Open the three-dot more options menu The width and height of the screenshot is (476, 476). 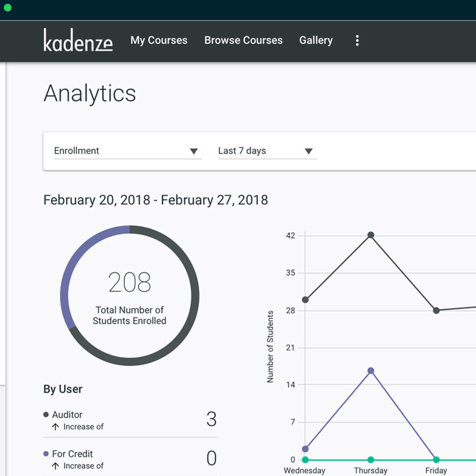(357, 40)
